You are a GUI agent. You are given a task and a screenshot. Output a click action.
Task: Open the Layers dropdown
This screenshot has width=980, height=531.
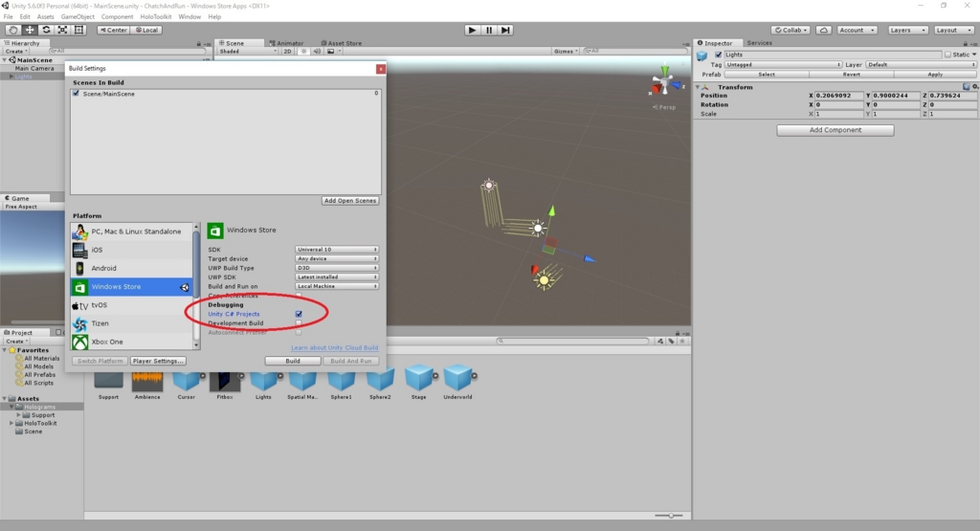tap(907, 30)
